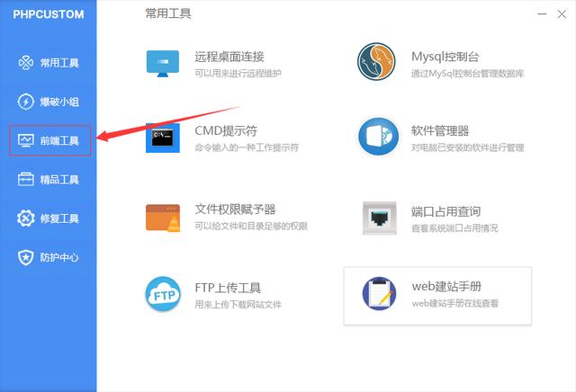
Task: Click the 端口占用查询 network port icon
Action: coord(380,218)
